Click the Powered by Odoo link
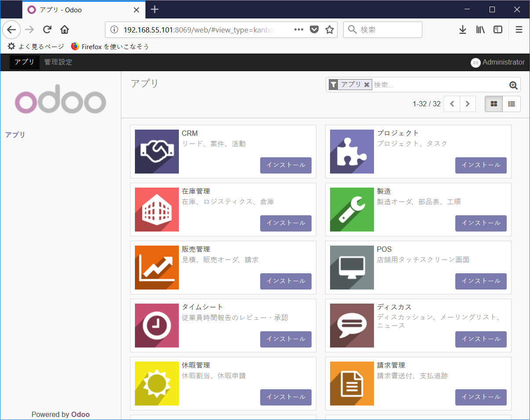This screenshot has width=530, height=420. click(61, 414)
